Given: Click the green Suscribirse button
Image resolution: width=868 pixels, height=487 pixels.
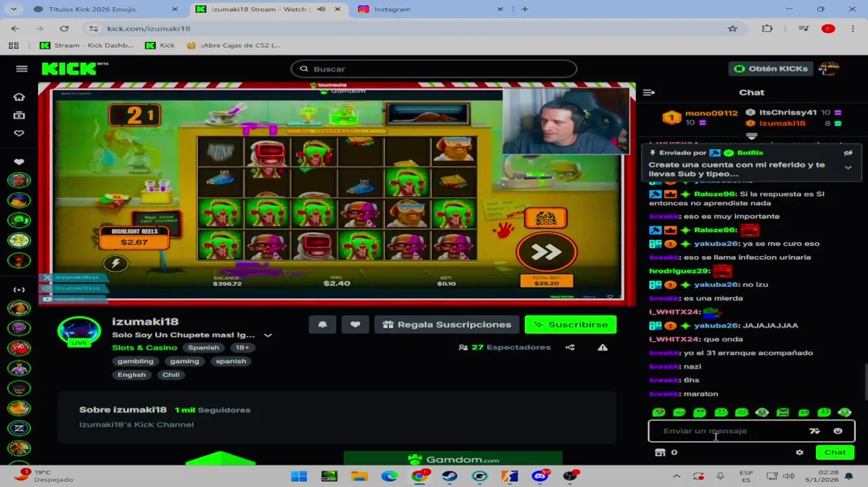Looking at the screenshot, I should pyautogui.click(x=570, y=325).
